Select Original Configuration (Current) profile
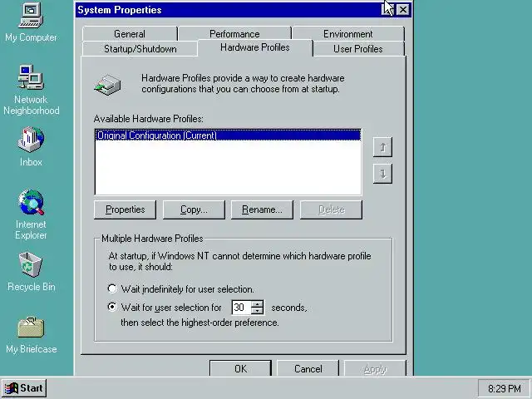This screenshot has width=532, height=399. (228, 135)
